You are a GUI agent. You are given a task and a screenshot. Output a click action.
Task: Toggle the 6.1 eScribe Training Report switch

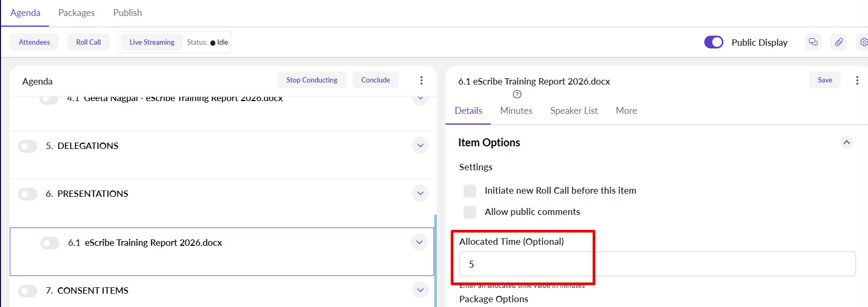50,243
